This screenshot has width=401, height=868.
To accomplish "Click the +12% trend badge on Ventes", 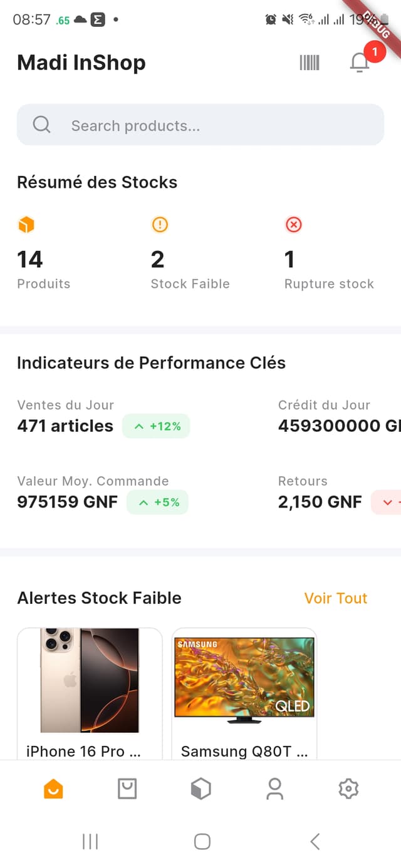I will point(155,426).
